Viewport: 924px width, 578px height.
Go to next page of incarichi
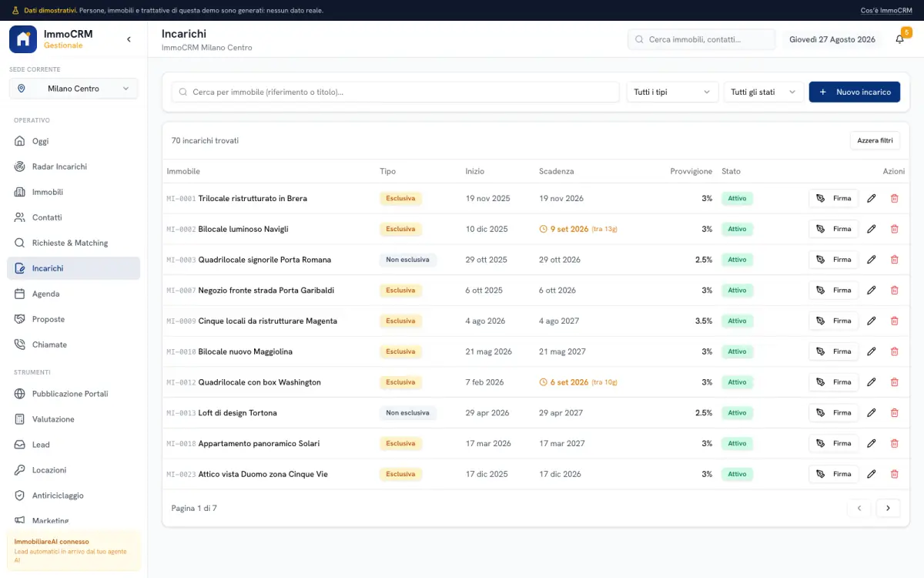tap(888, 508)
